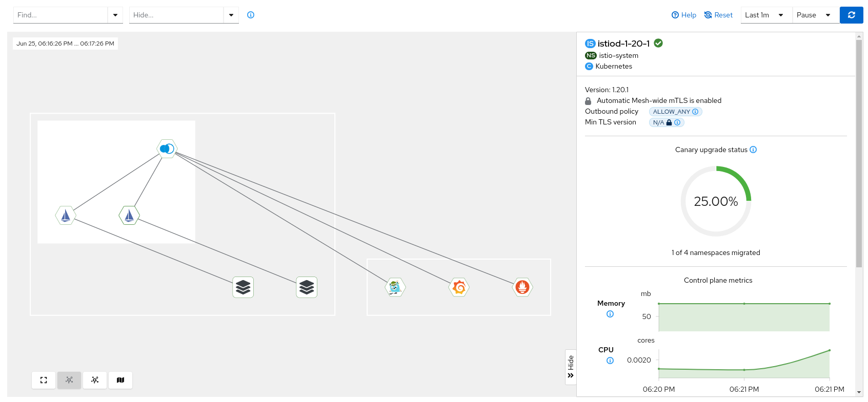Click the Prometheus node icon in the graph

coord(522,287)
